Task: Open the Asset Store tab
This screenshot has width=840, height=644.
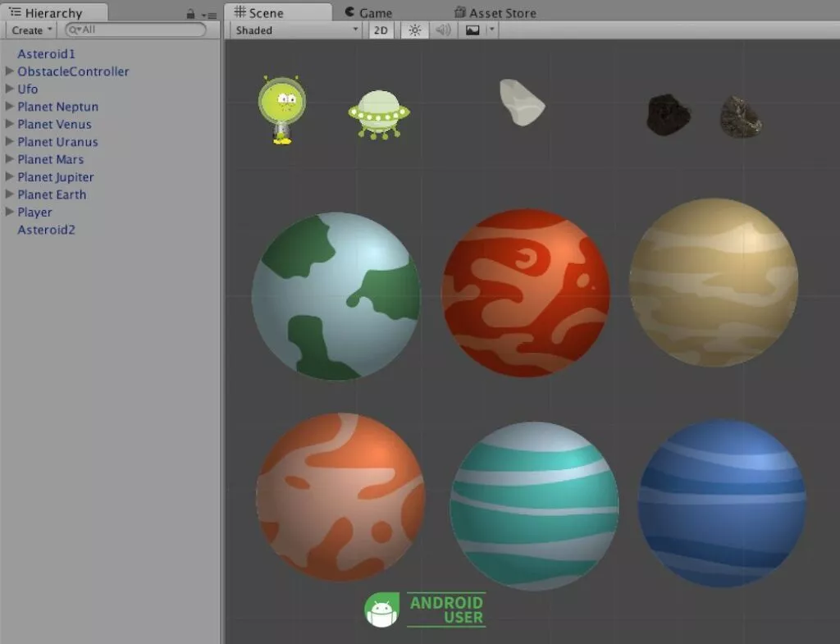Action: tap(495, 12)
